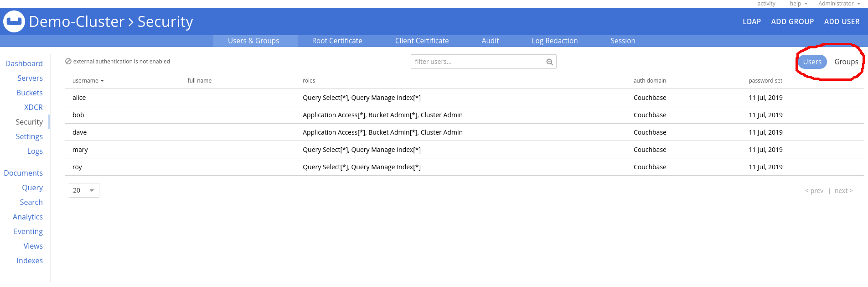
Task: Click the search magnifier icon
Action: (549, 62)
